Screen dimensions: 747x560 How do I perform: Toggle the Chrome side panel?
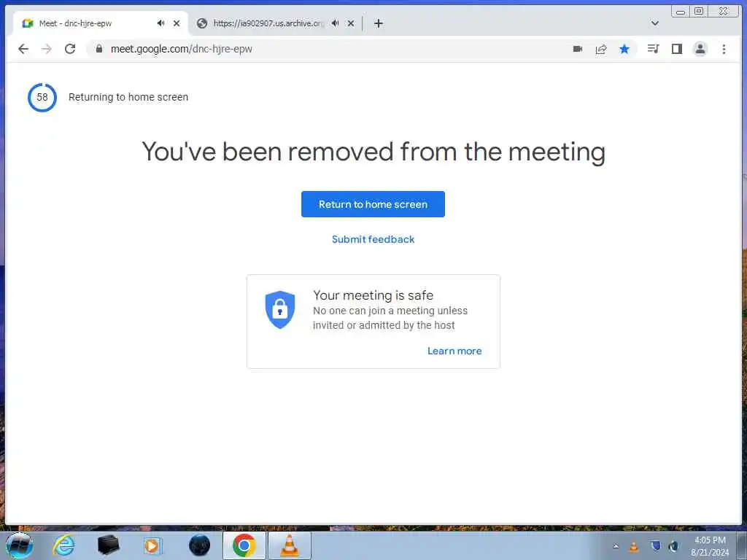(x=676, y=49)
